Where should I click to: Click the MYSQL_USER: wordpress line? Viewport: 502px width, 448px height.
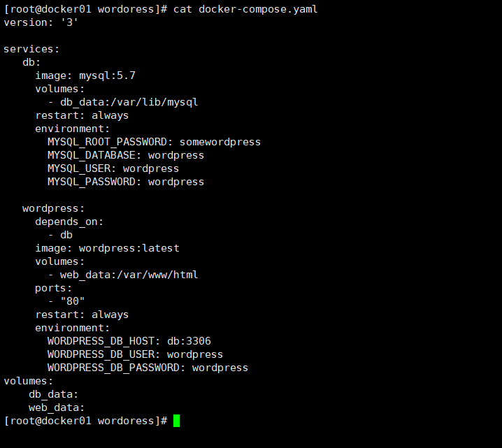(x=113, y=168)
